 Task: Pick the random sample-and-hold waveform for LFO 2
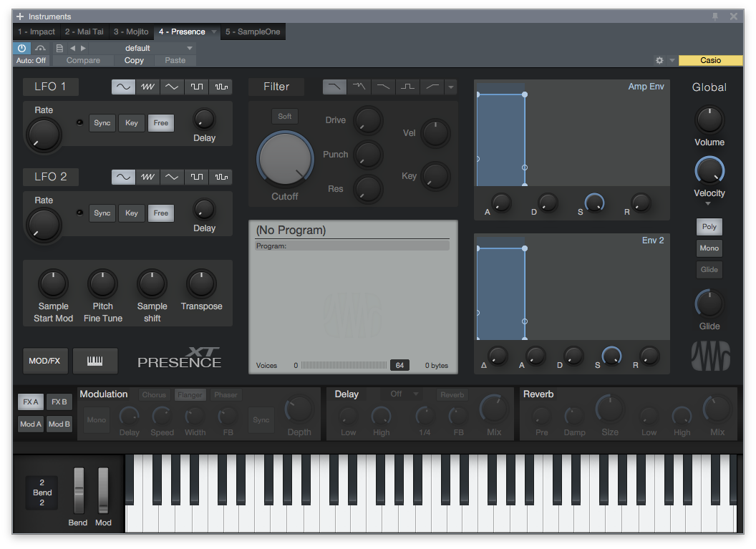(220, 177)
